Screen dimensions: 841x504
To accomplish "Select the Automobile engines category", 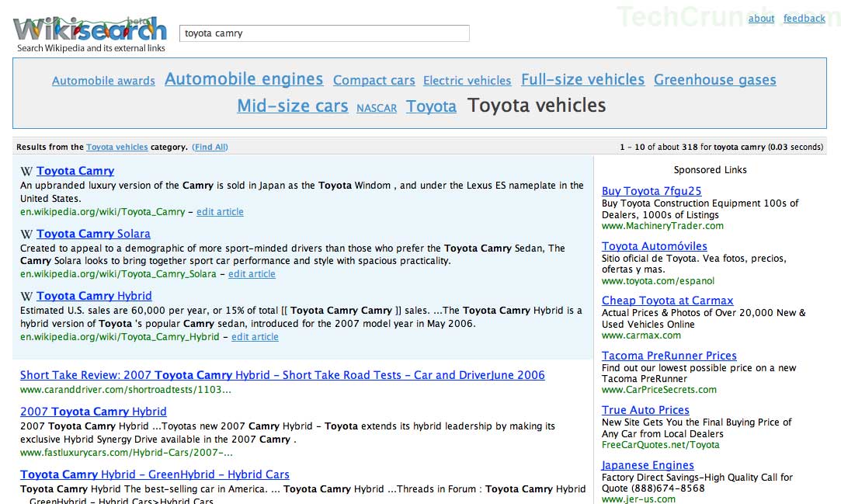I will [x=244, y=79].
